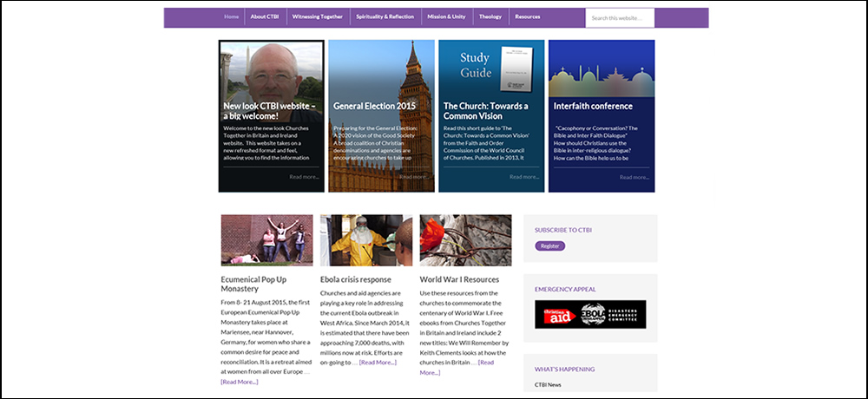
Task: Open the Christian Aid Ebola appeal banner
Action: 590,314
